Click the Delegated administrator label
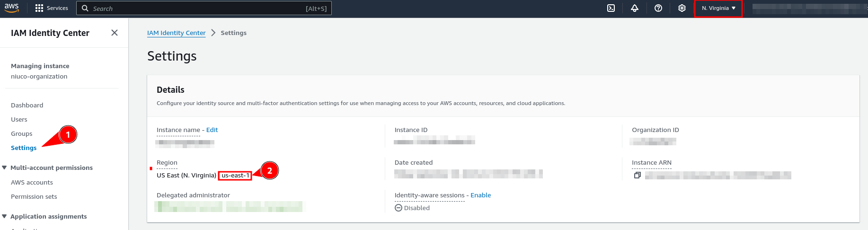The width and height of the screenshot is (868, 230). (193, 195)
